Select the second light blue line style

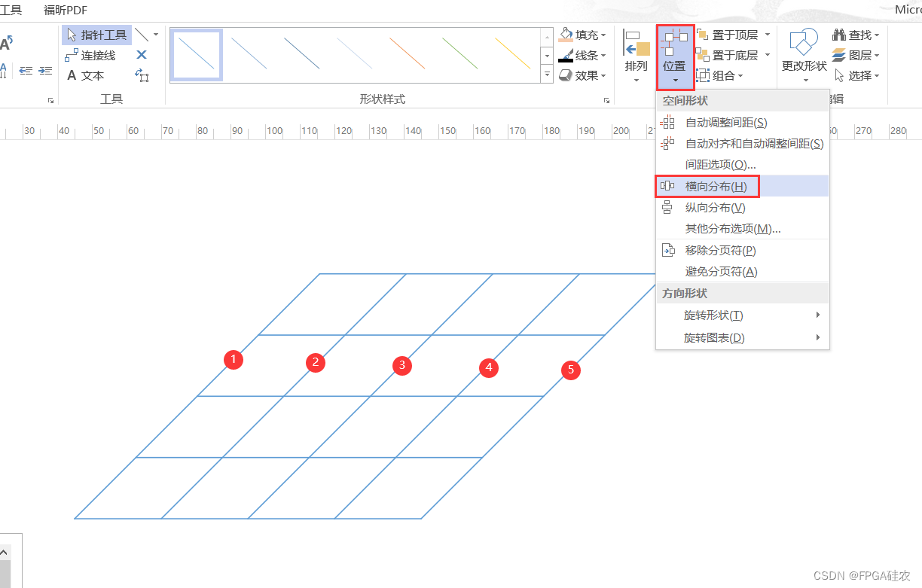click(249, 53)
